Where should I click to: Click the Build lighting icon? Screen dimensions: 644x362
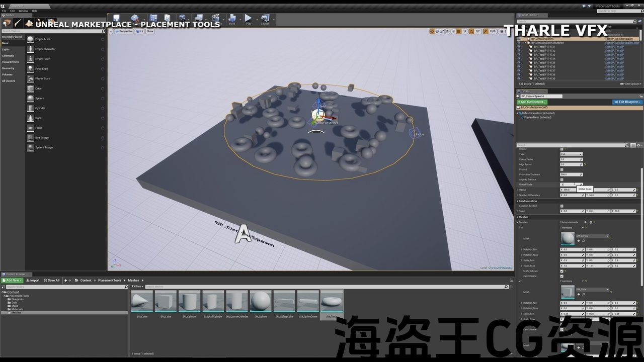[x=231, y=19]
